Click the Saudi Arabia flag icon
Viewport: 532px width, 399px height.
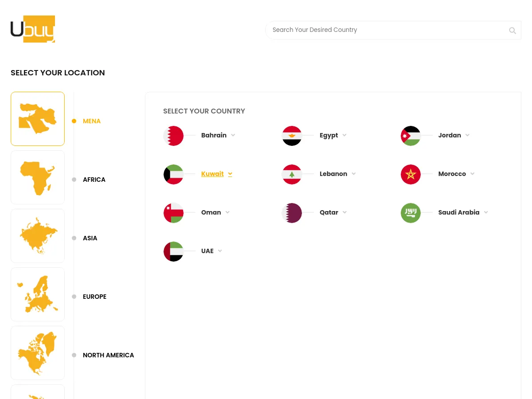pyautogui.click(x=411, y=213)
